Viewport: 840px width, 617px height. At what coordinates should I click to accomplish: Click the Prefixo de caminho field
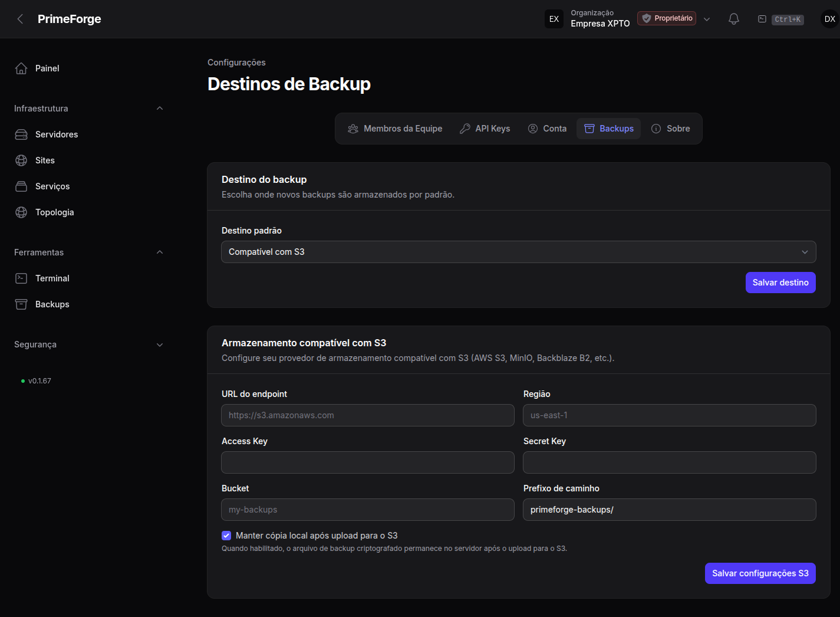tap(670, 510)
